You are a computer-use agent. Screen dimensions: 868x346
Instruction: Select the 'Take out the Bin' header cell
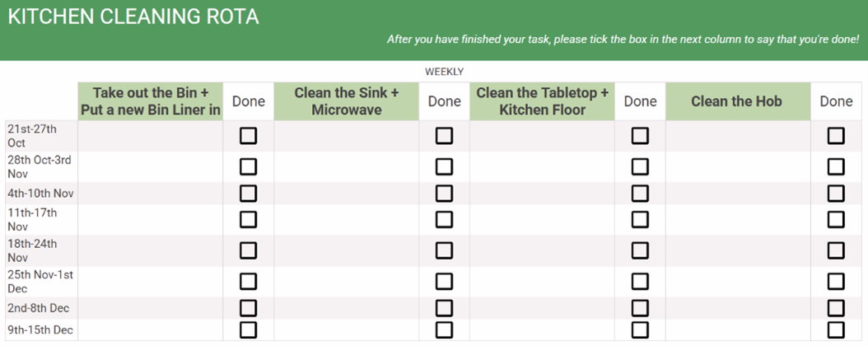pos(151,101)
